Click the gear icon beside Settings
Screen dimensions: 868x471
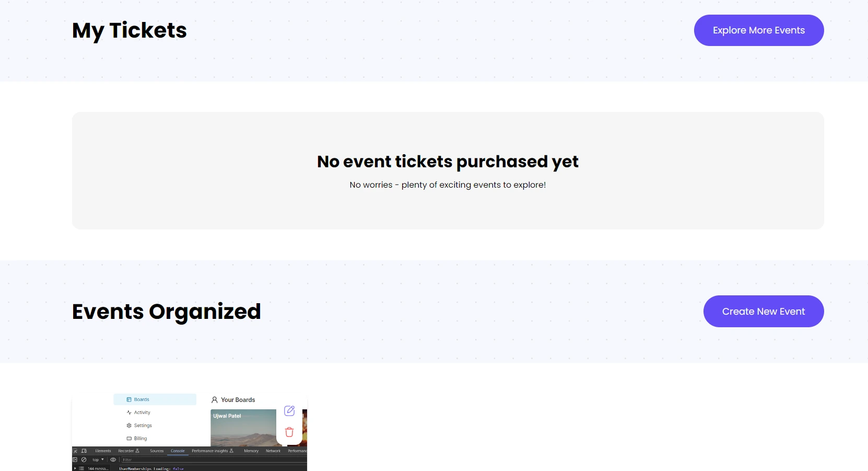tap(129, 426)
